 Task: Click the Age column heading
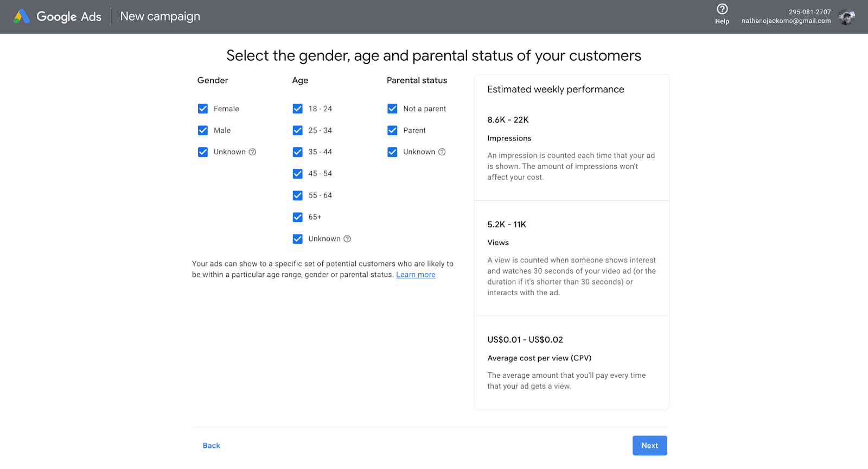click(300, 80)
